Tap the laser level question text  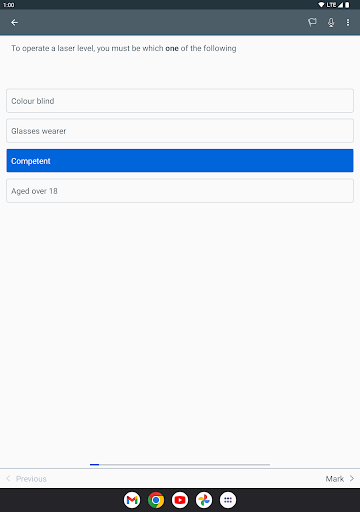[x=124, y=48]
